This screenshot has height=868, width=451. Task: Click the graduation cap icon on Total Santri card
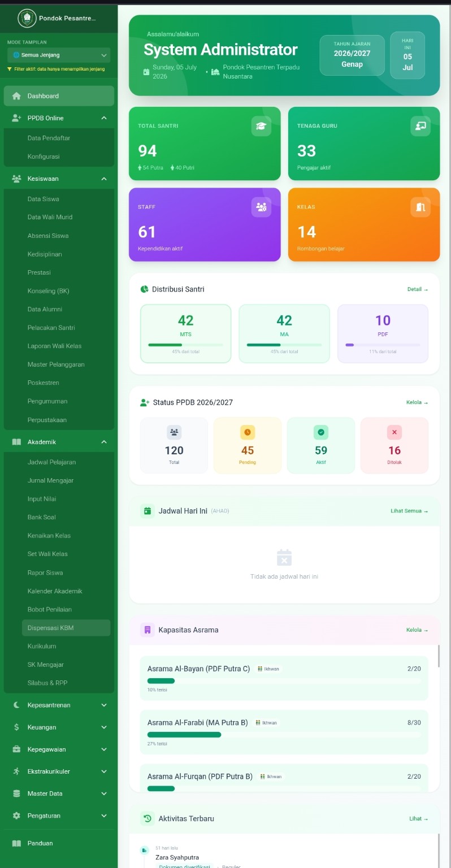coord(261,126)
